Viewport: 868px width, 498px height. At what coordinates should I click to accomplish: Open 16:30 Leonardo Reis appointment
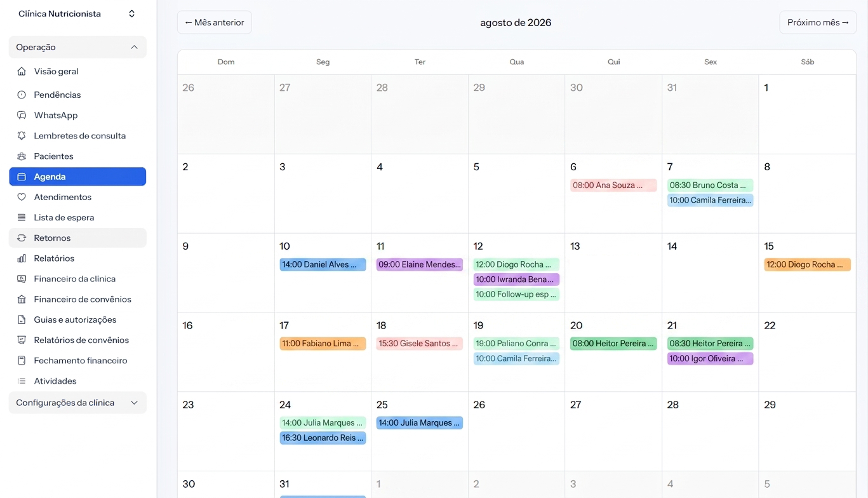coord(323,438)
